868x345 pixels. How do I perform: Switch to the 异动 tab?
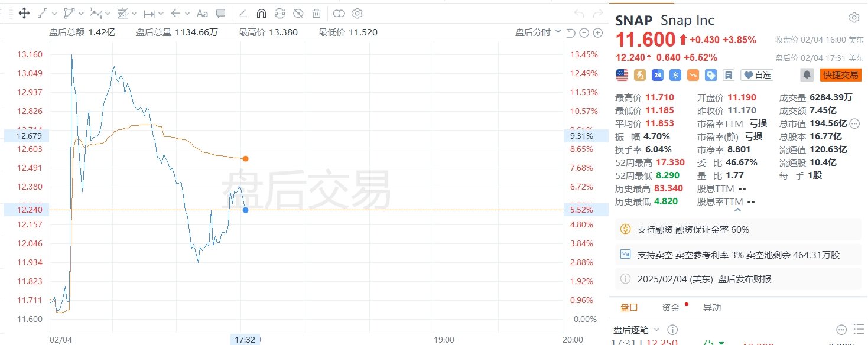711,308
